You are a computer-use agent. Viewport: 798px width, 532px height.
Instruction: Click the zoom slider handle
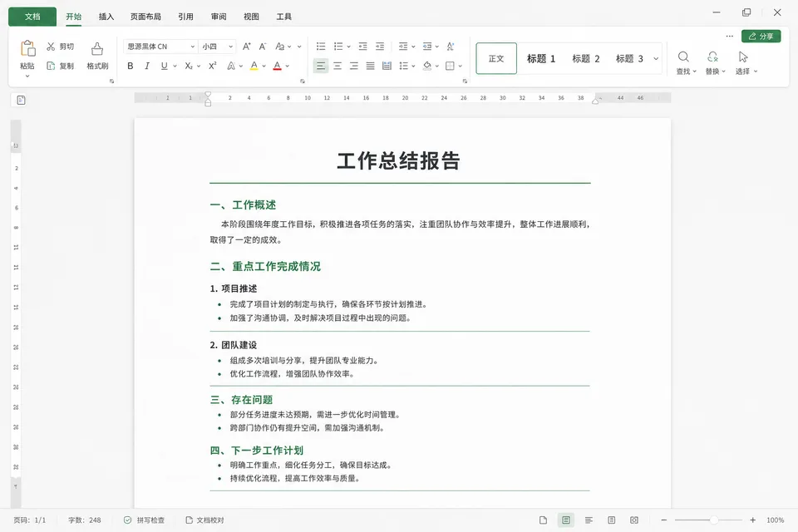click(714, 520)
